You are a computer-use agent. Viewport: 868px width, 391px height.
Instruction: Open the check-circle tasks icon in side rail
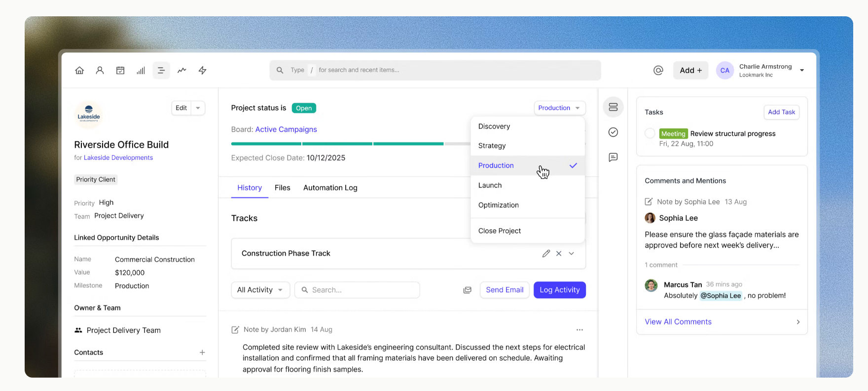pyautogui.click(x=613, y=132)
